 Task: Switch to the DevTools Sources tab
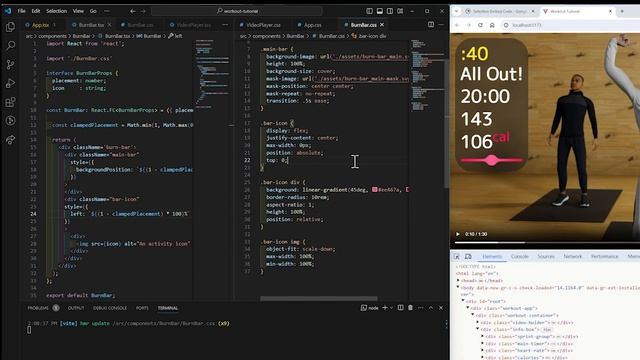pos(546,256)
